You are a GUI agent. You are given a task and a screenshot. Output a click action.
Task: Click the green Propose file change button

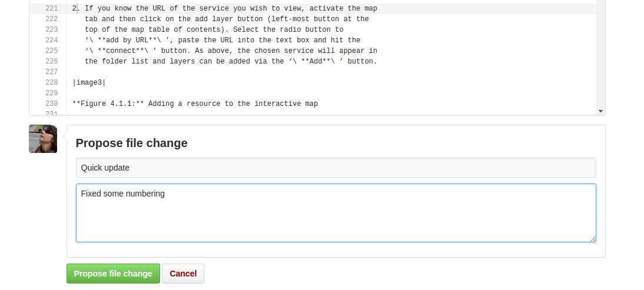[x=114, y=274]
